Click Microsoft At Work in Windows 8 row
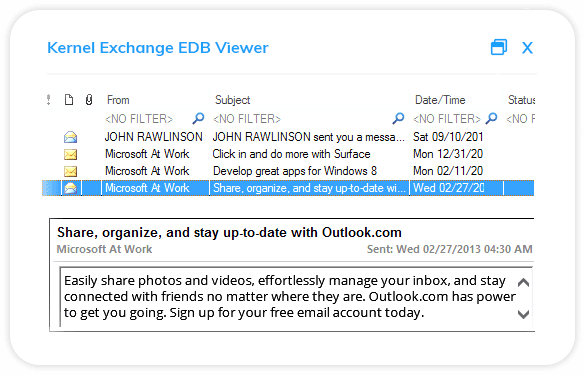Image resolution: width=585 pixels, height=375 pixels. (147, 171)
